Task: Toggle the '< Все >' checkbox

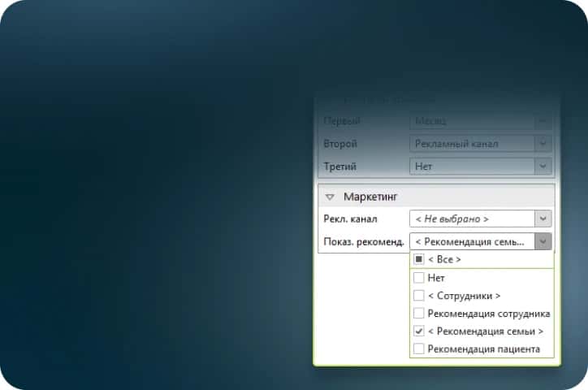Action: 419,260
